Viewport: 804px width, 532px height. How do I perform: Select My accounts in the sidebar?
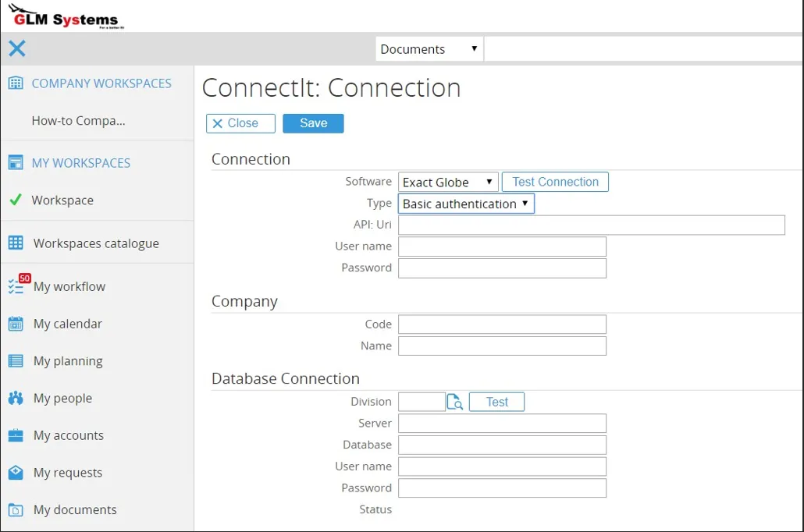68,435
